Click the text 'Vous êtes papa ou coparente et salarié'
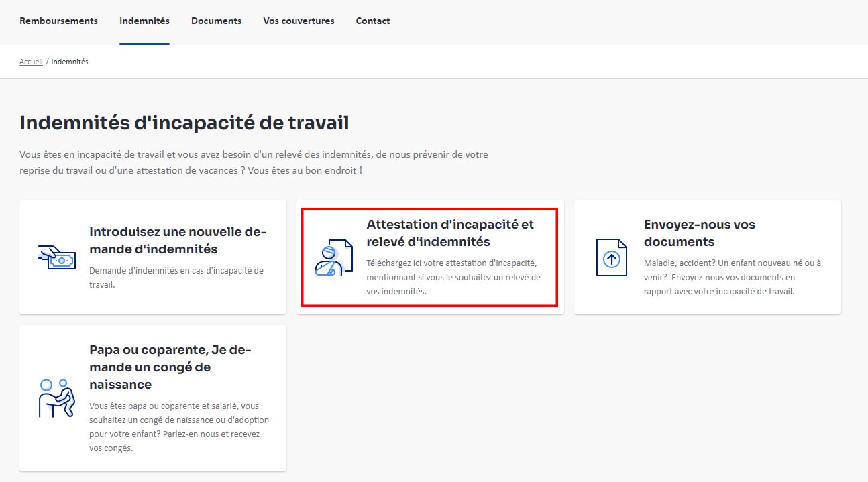 [179, 427]
